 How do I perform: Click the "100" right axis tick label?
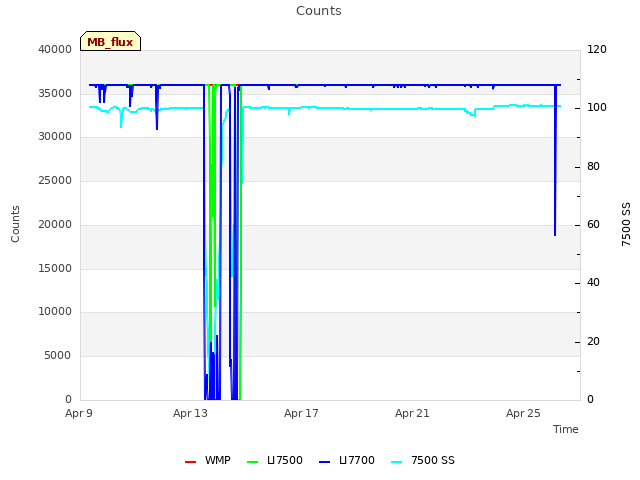tap(597, 108)
